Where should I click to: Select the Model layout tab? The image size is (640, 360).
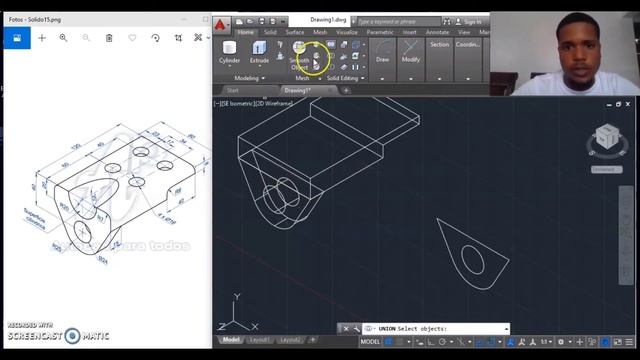231,340
